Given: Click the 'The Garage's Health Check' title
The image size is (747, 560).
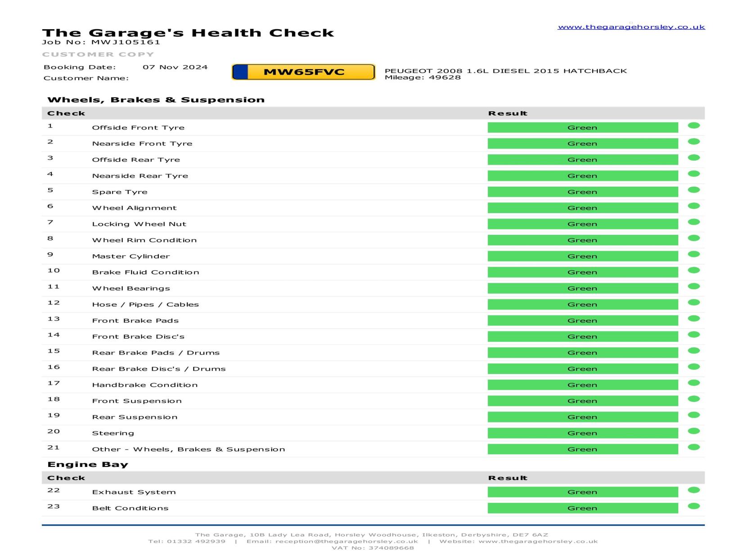Looking at the screenshot, I should (x=188, y=33).
